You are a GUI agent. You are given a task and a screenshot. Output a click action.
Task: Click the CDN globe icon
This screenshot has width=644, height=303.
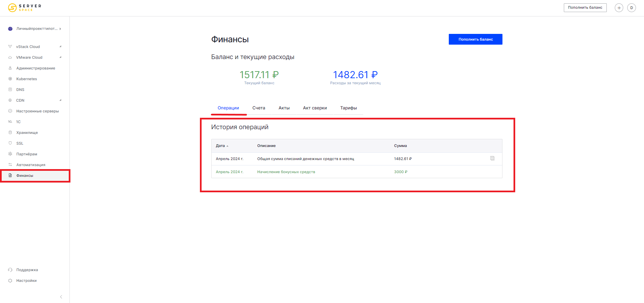10,100
